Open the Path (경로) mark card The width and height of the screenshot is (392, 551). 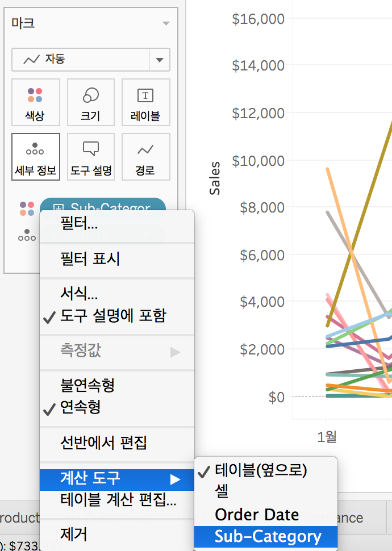(145, 157)
